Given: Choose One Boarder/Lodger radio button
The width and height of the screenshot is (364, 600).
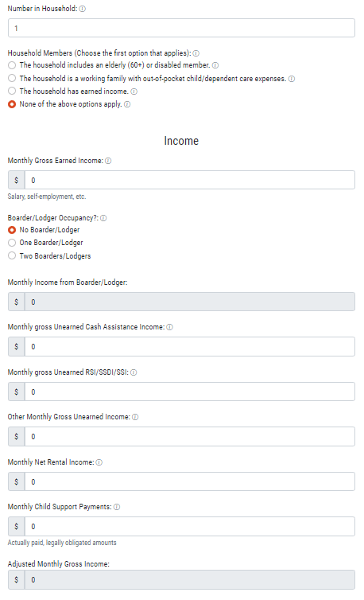Looking at the screenshot, I should 12,243.
